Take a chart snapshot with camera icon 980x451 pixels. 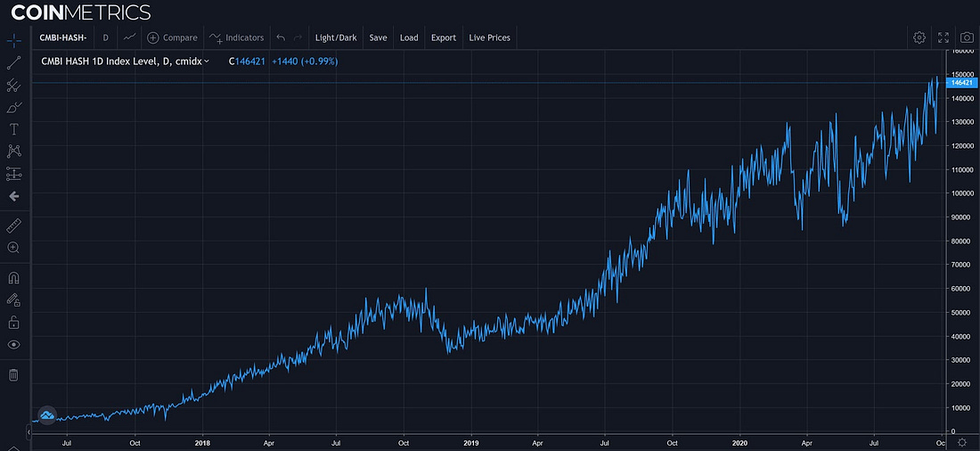pos(967,37)
